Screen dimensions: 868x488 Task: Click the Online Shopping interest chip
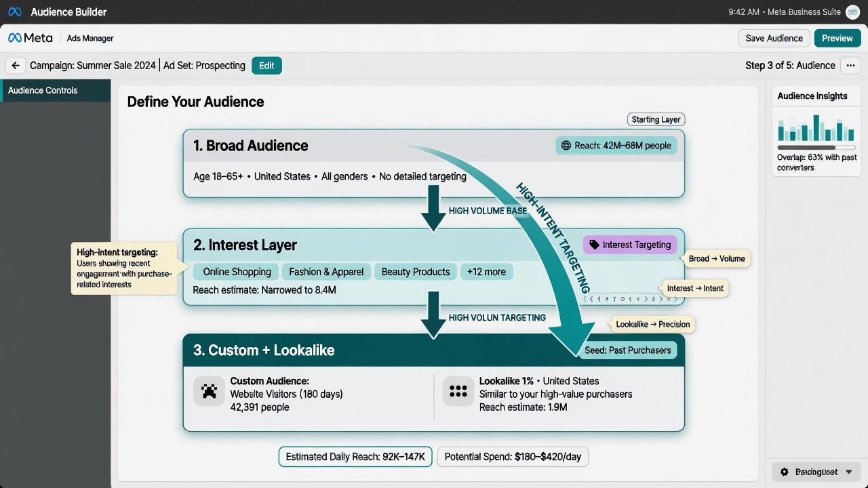tap(237, 272)
